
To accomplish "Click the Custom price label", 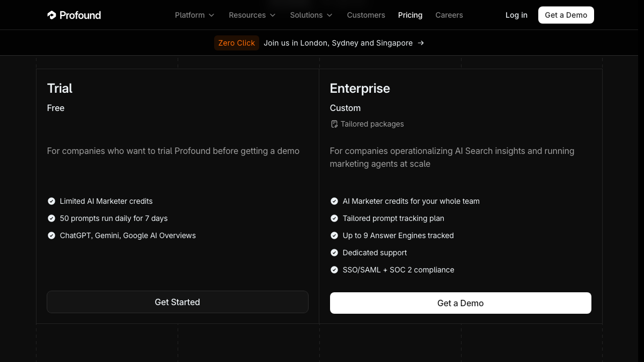I will point(345,108).
